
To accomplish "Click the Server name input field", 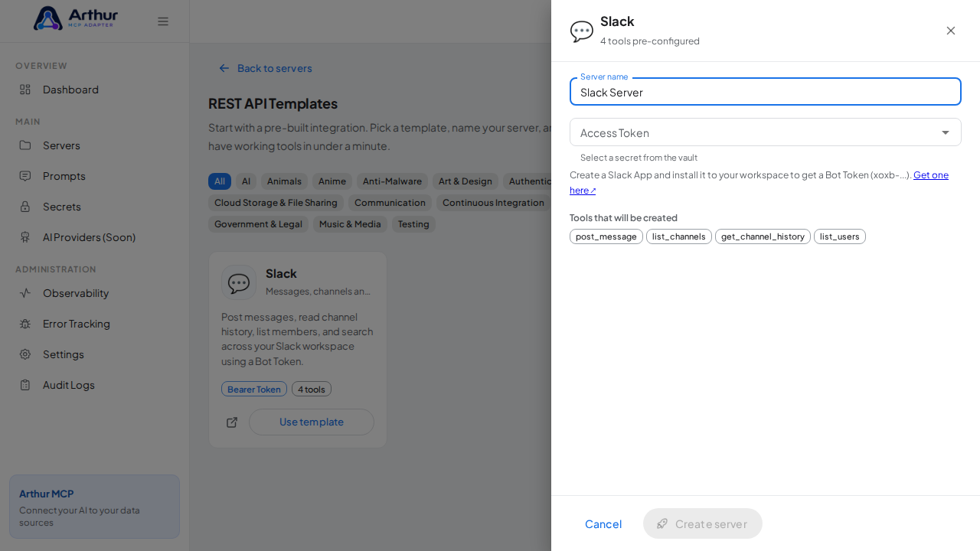I will click(766, 92).
